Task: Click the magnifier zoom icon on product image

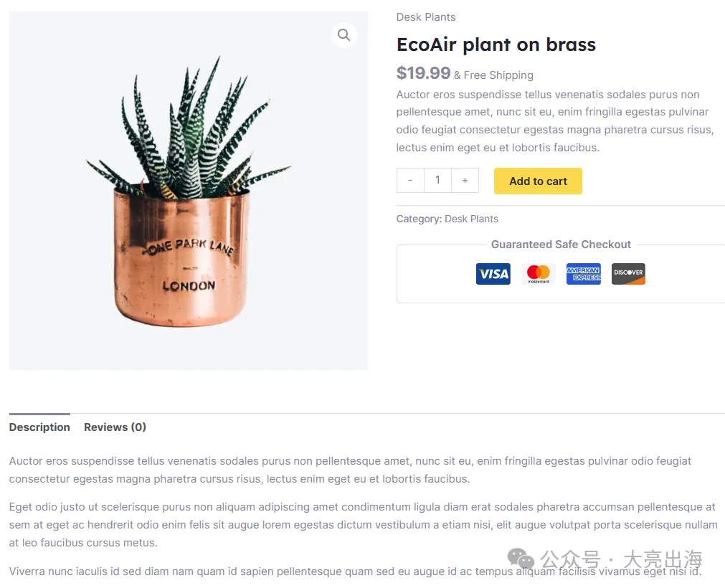Action: pyautogui.click(x=343, y=34)
